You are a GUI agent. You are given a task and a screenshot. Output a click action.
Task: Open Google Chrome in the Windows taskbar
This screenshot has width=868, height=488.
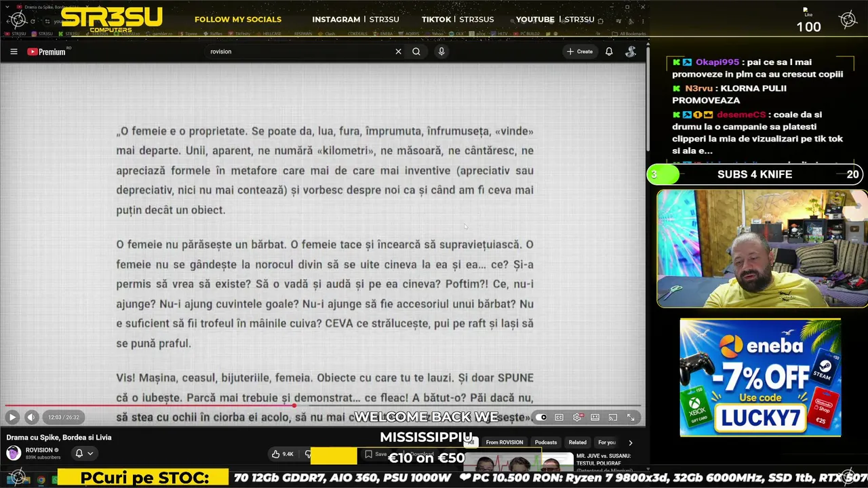(41, 480)
